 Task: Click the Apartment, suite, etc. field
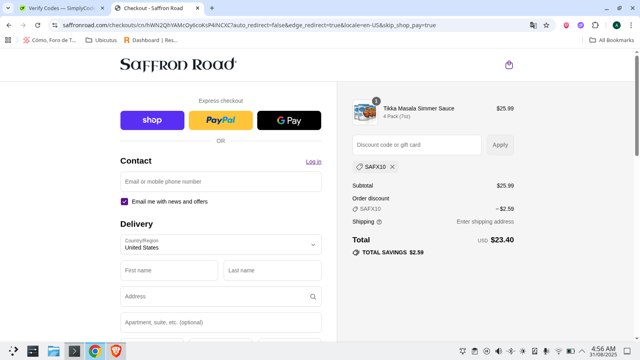(221, 322)
